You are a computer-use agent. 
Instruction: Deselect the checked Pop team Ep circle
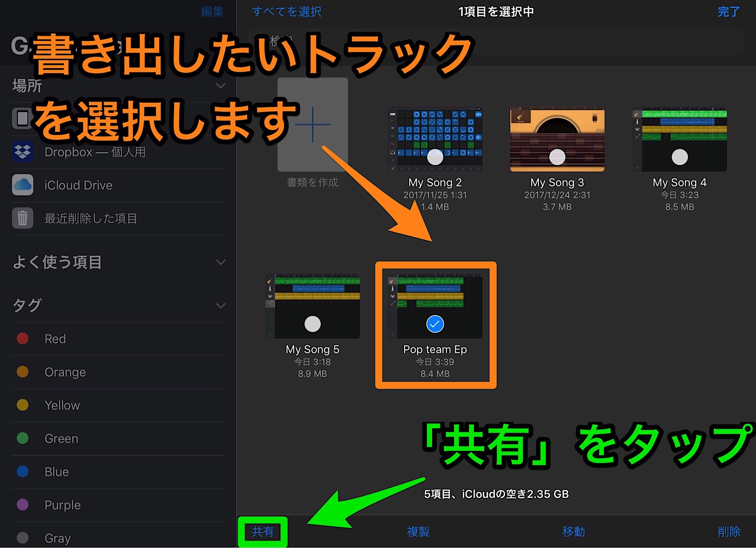tap(435, 324)
